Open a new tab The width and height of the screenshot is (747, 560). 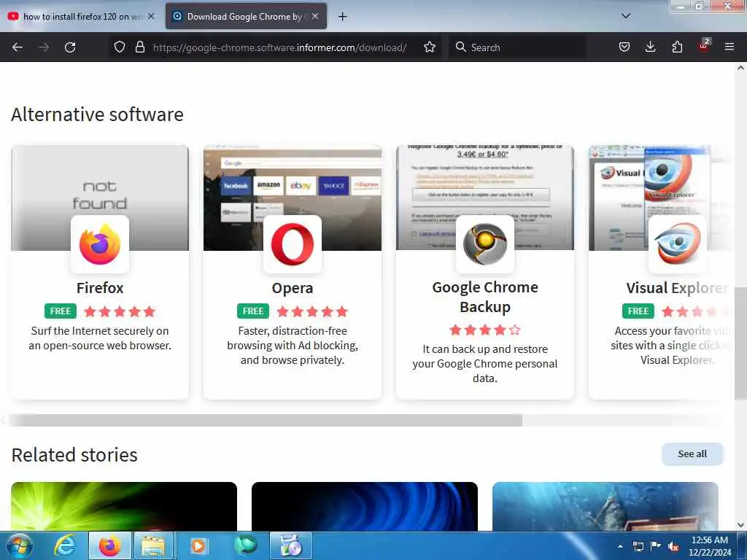342,17
